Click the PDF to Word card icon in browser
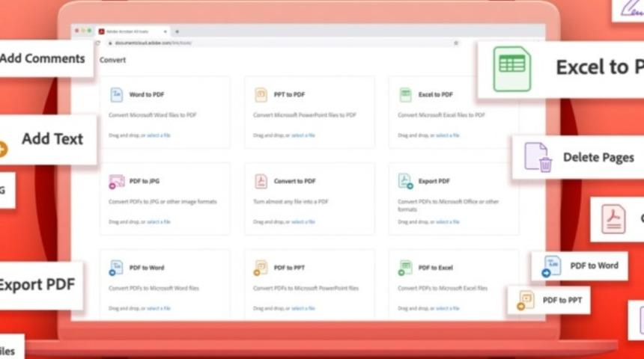Viewport: 644px width, 359px height. pyautogui.click(x=116, y=268)
